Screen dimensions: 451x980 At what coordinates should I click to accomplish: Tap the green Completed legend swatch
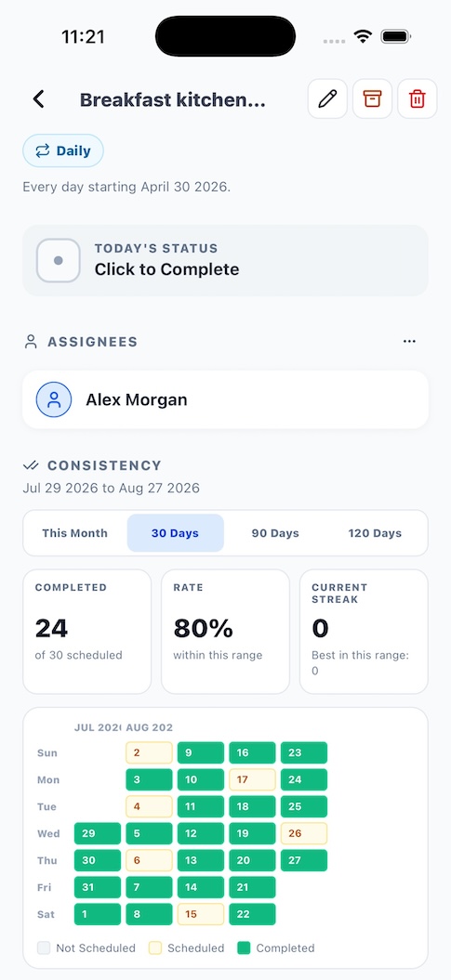(244, 948)
